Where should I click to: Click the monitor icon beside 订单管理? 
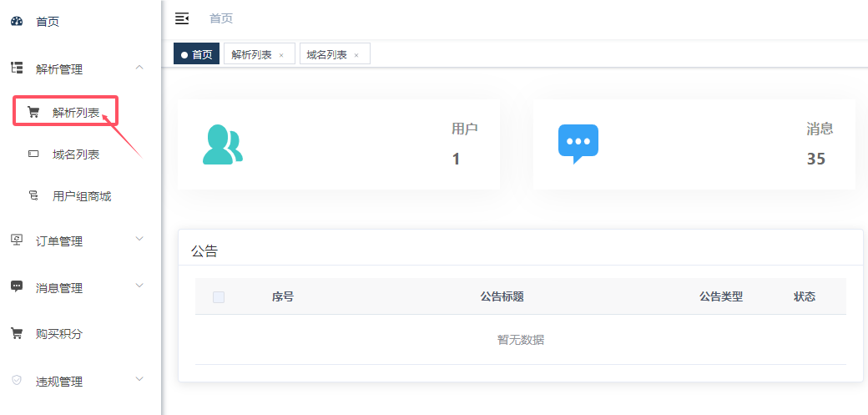(x=17, y=240)
